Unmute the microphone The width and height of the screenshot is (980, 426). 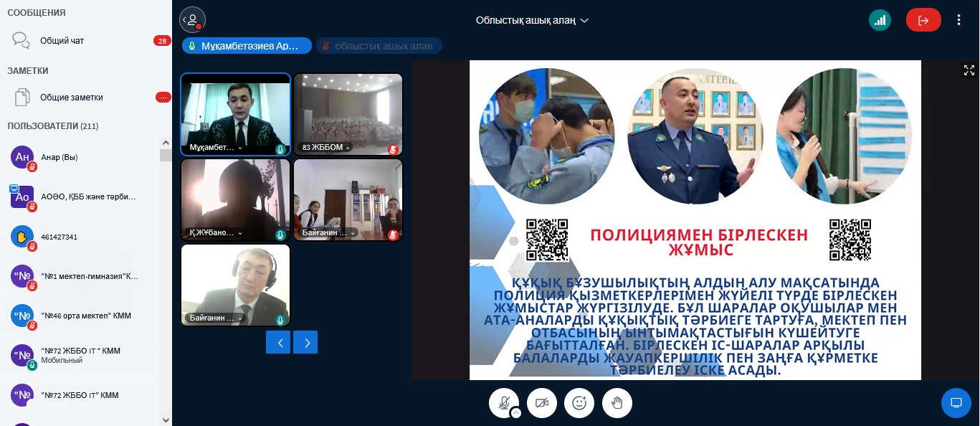click(x=504, y=402)
